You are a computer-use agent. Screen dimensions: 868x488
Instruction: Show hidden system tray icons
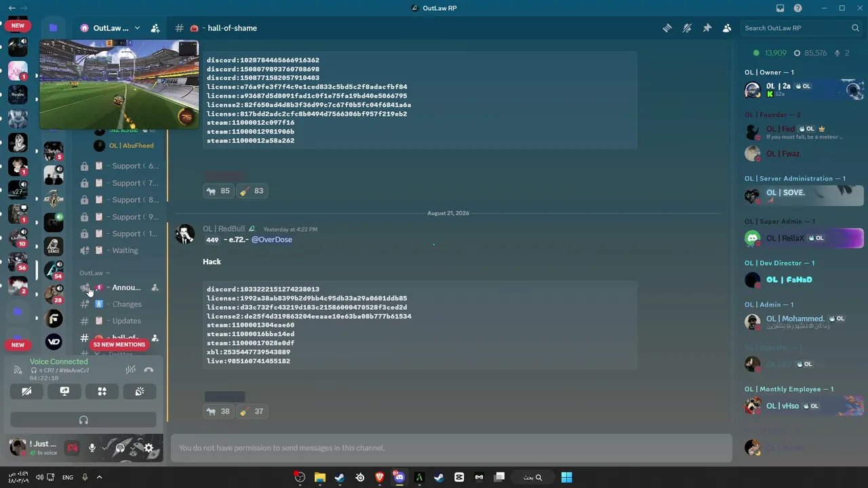(99, 477)
